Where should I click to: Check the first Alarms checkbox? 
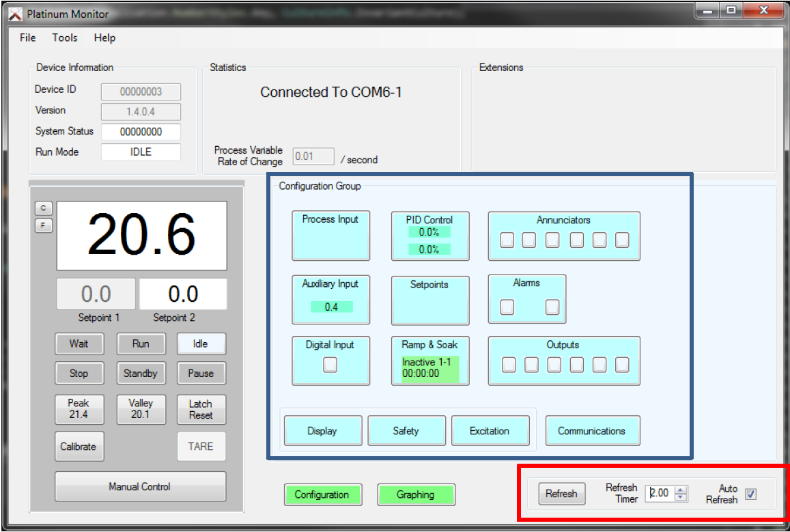(x=507, y=307)
